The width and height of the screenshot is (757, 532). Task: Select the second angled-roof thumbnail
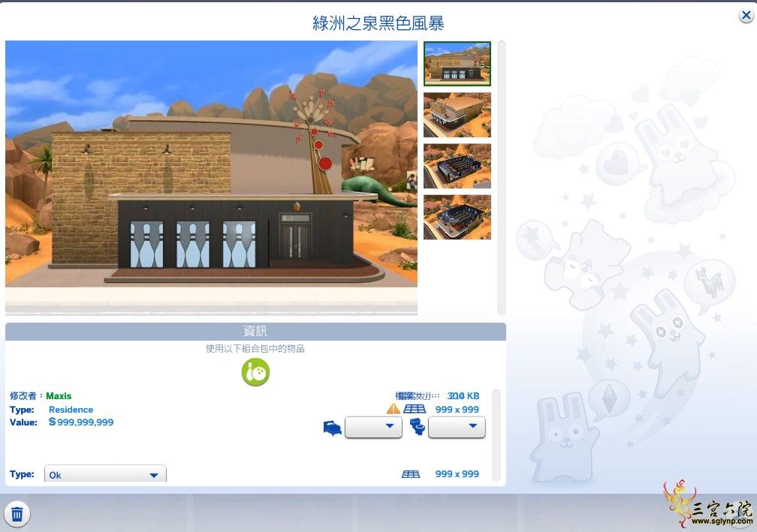pos(457,115)
